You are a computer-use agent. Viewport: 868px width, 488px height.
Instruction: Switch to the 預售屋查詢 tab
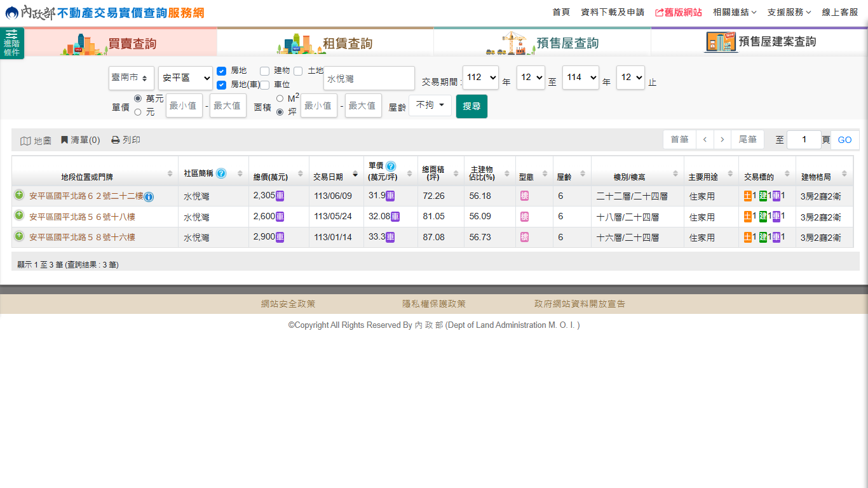click(x=542, y=43)
